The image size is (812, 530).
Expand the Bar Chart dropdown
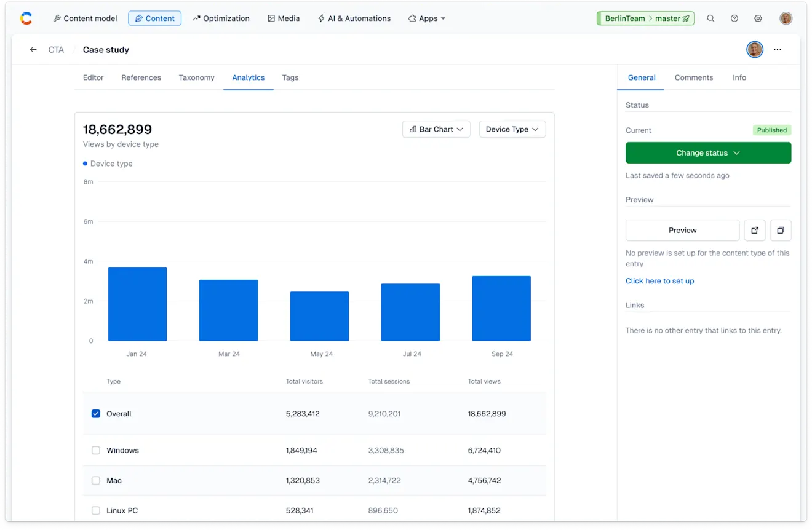coord(436,129)
